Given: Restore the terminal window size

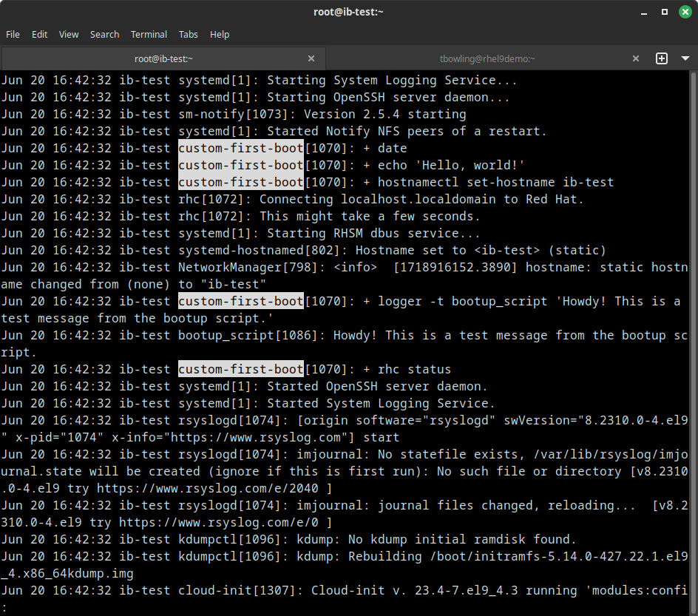Looking at the screenshot, I should tap(663, 12).
